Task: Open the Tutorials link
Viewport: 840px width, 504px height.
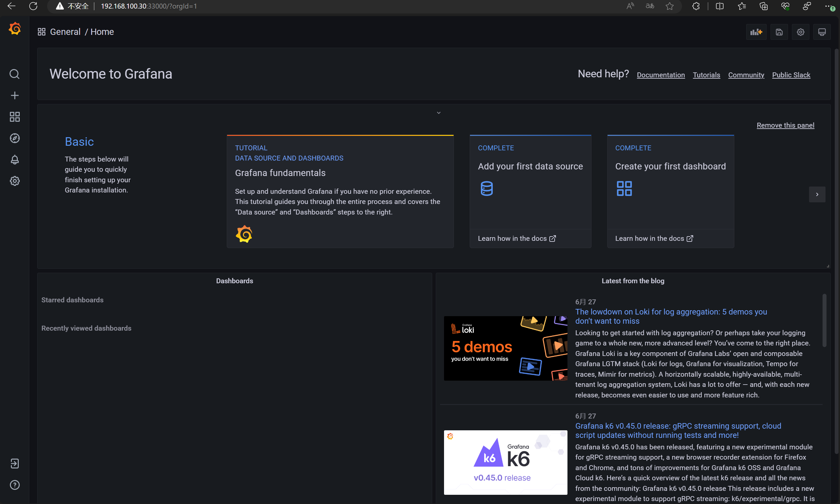Action: tap(706, 75)
